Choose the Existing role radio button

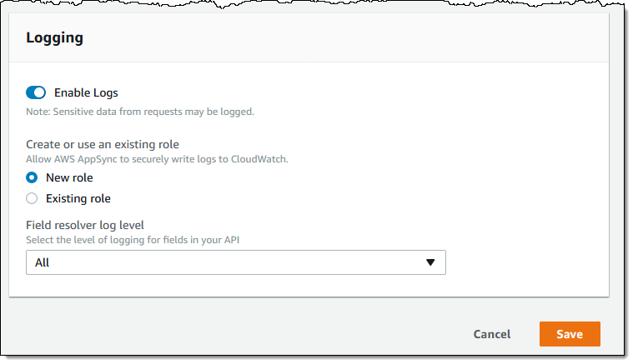[x=32, y=198]
